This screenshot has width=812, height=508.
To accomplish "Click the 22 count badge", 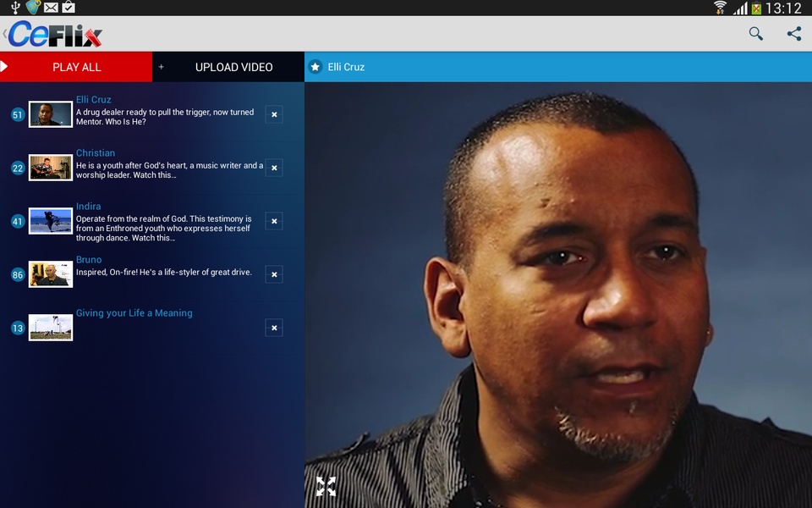I will click(x=18, y=168).
